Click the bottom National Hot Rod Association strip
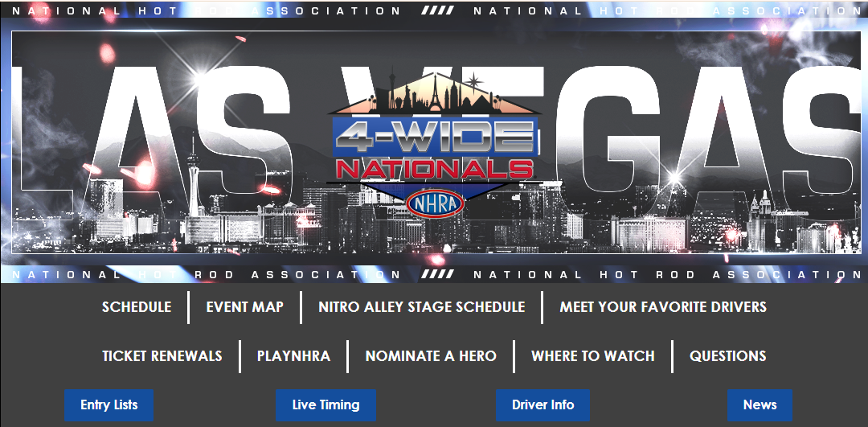The height and width of the screenshot is (427, 868). (x=434, y=274)
